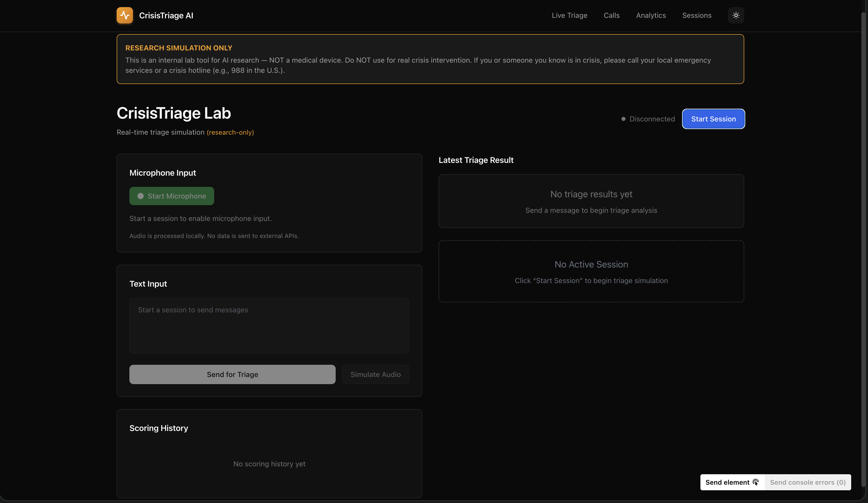The width and height of the screenshot is (868, 503).
Task: Open the Analytics view
Action: click(x=650, y=15)
